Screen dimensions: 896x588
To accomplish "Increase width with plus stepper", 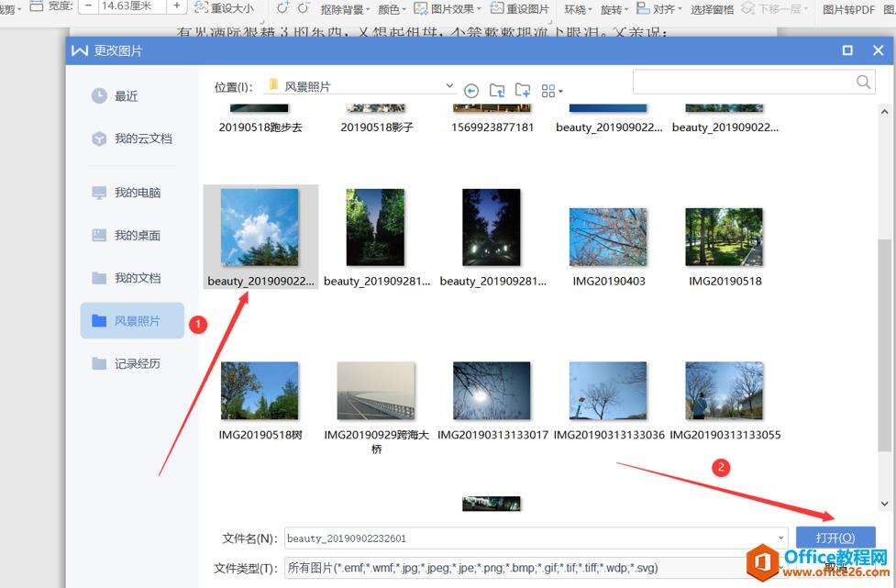I will tap(177, 6).
